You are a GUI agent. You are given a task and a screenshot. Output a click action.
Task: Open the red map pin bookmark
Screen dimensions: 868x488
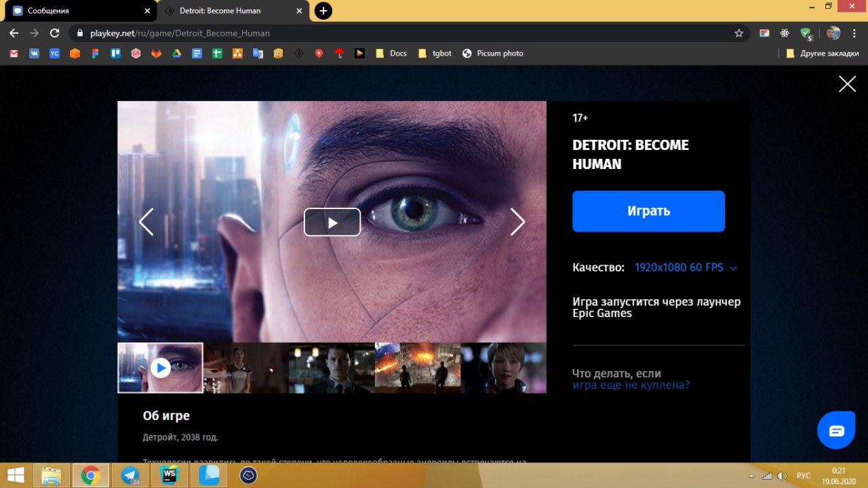coord(319,53)
